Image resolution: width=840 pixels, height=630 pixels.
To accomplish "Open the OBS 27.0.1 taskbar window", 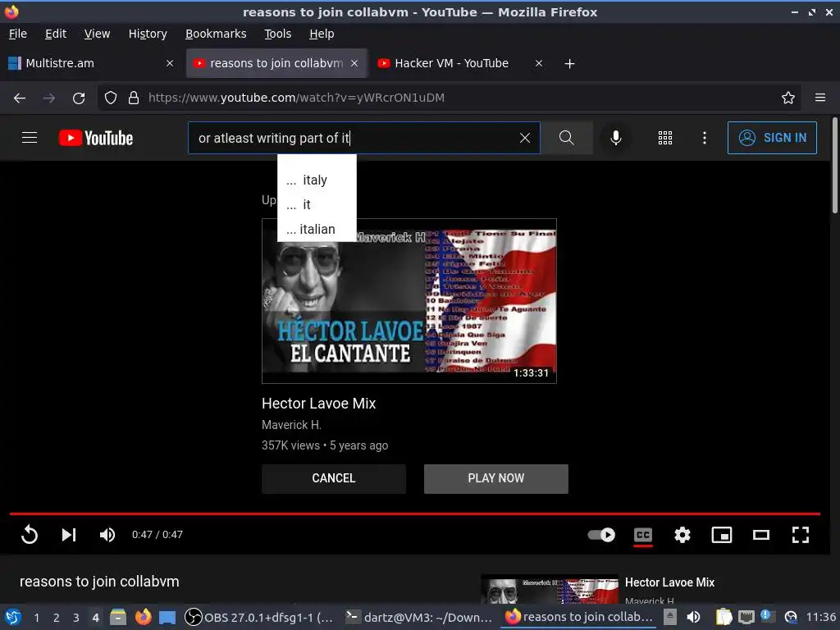I will (258, 617).
